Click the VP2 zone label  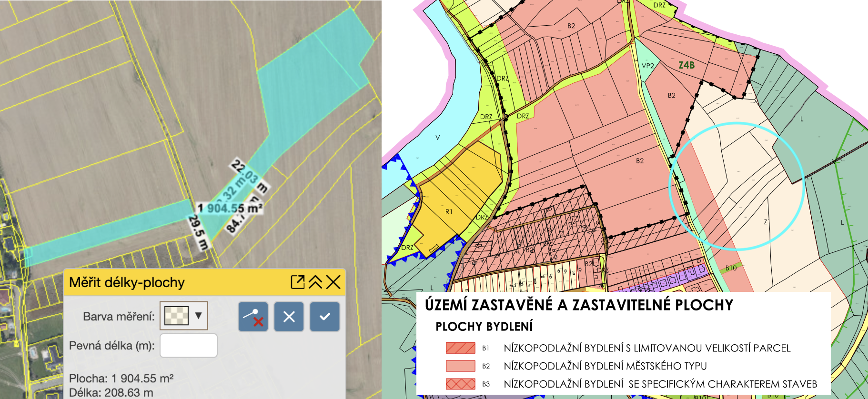click(x=648, y=66)
